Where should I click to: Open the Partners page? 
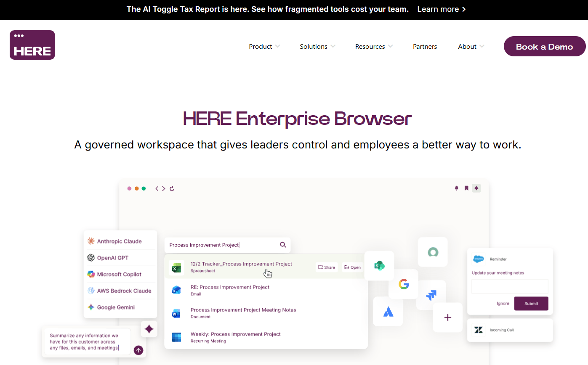pyautogui.click(x=425, y=47)
